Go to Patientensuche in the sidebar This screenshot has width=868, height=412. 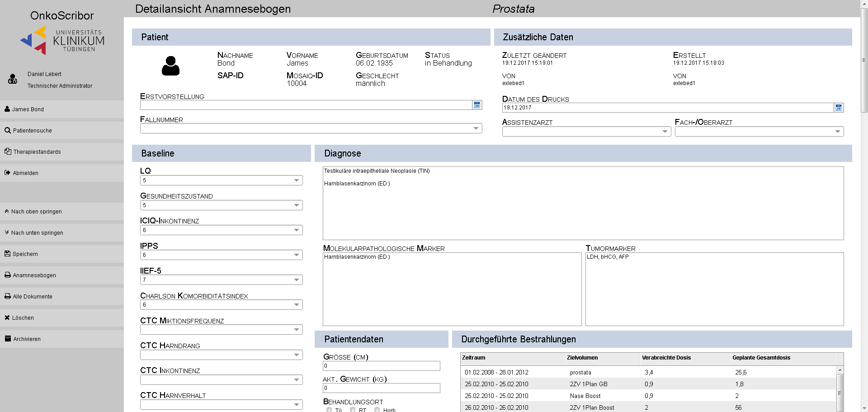tap(62, 130)
